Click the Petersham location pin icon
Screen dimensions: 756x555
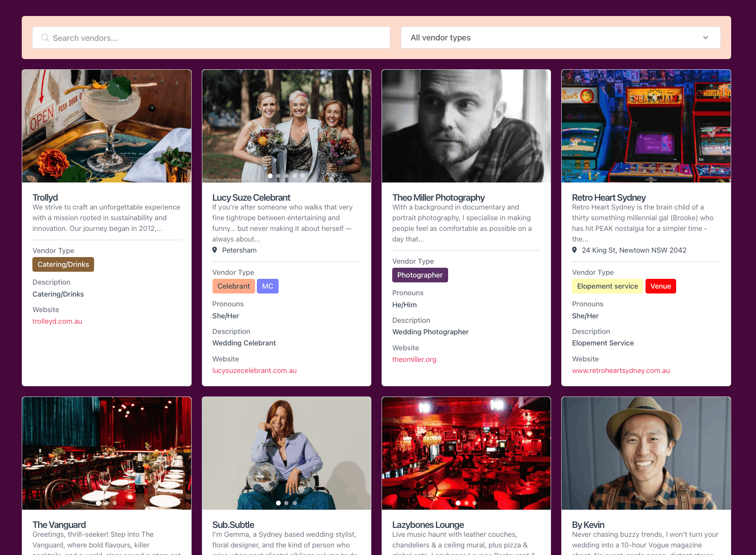click(x=215, y=250)
